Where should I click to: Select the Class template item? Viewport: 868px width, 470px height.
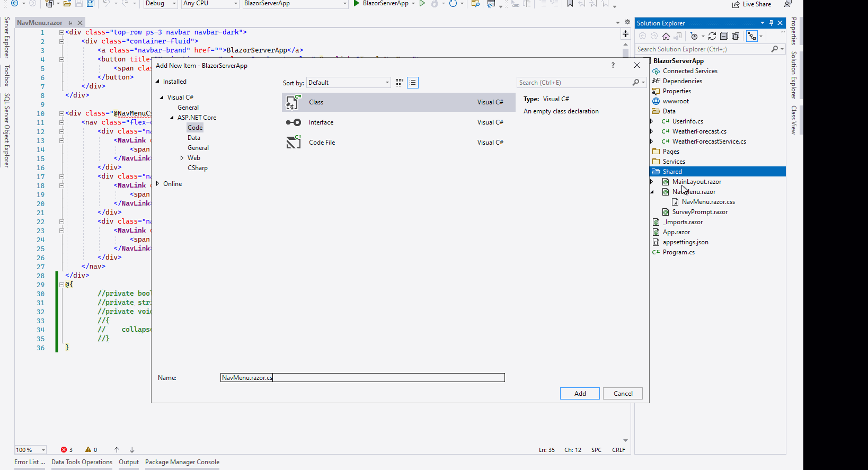click(x=398, y=102)
